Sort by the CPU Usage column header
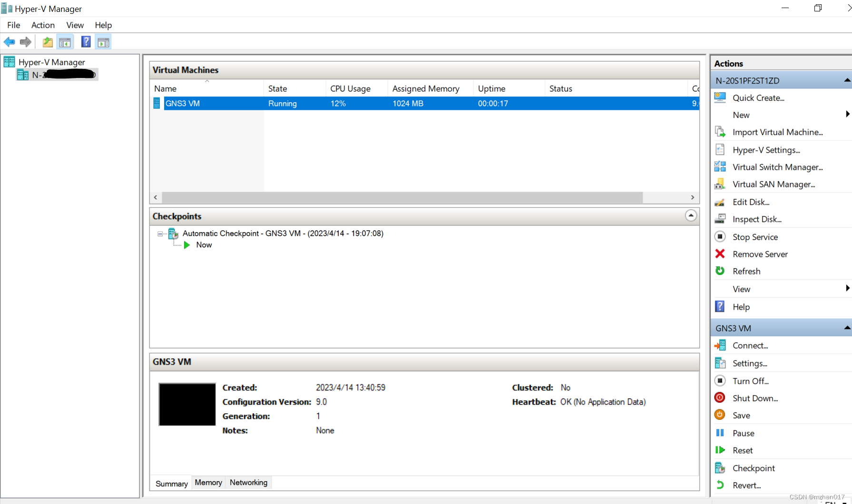 coord(357,88)
